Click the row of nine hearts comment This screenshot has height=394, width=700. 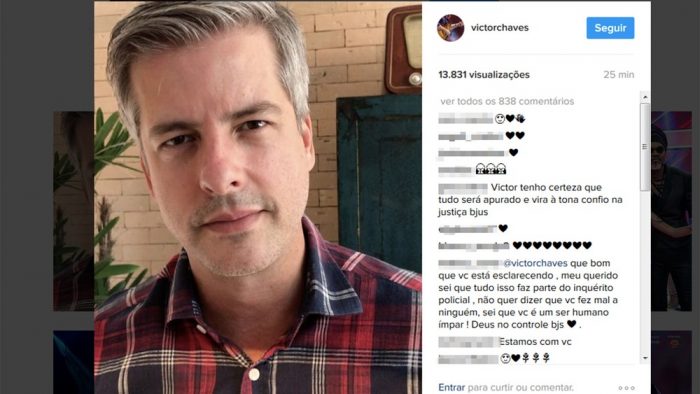coord(552,245)
